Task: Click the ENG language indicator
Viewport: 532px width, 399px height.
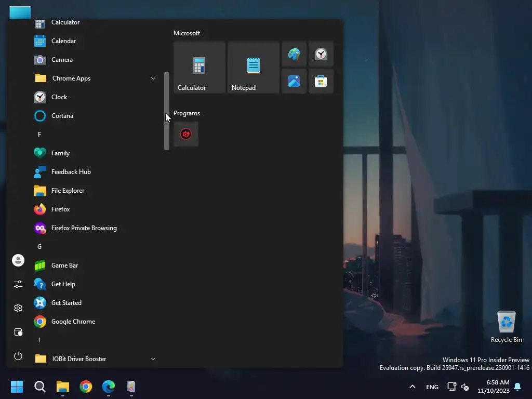Action: [x=432, y=387]
